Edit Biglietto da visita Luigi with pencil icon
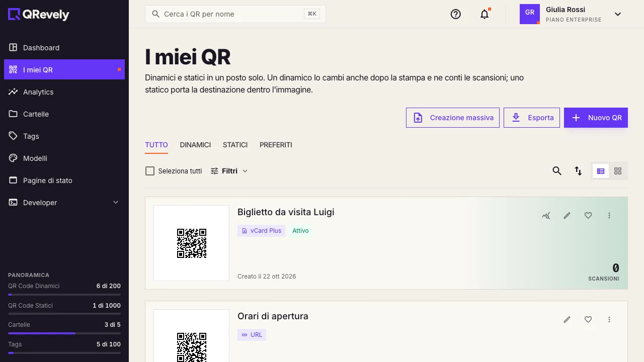 [x=567, y=215]
